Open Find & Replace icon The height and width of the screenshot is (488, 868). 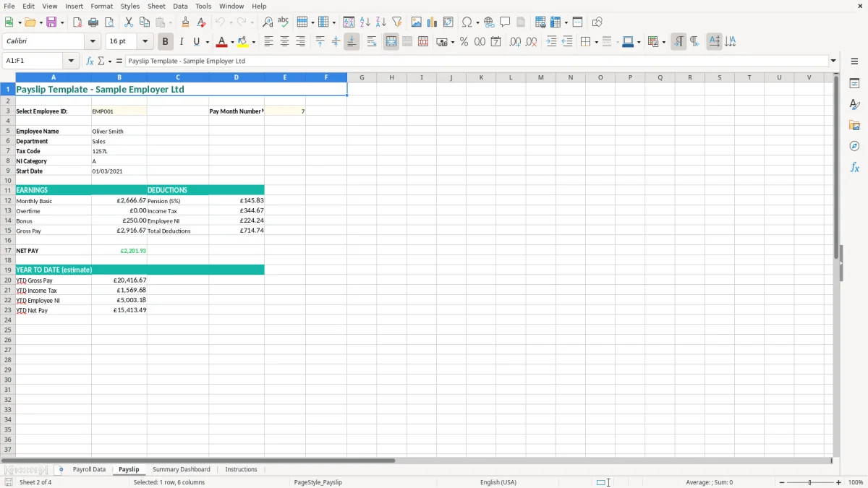pos(268,22)
